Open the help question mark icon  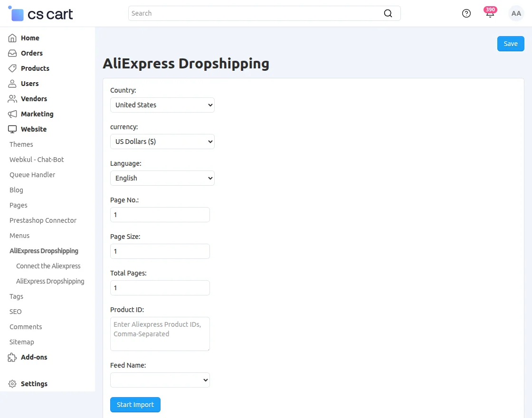[x=466, y=13]
